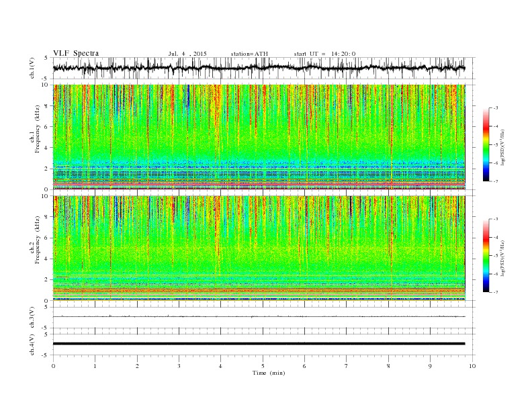Select the ch.1(V) waveform axis label
The width and height of the screenshot is (532, 411).
pos(32,68)
